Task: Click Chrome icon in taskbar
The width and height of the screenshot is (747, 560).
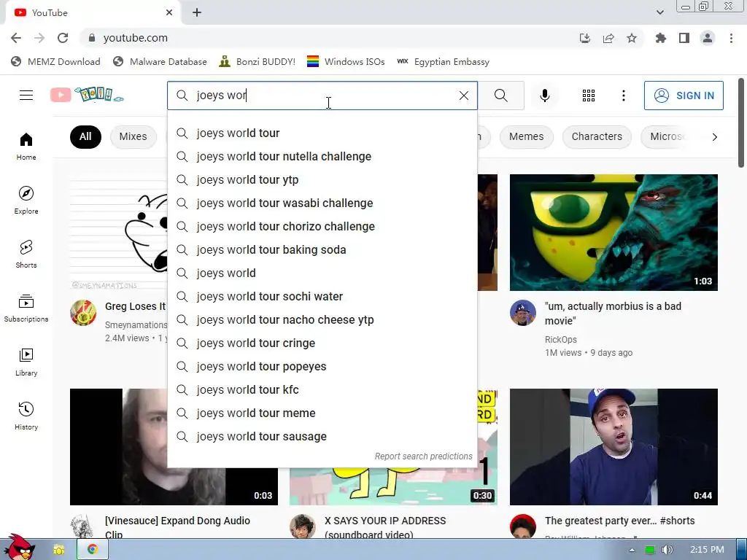Action: pyautogui.click(x=93, y=550)
